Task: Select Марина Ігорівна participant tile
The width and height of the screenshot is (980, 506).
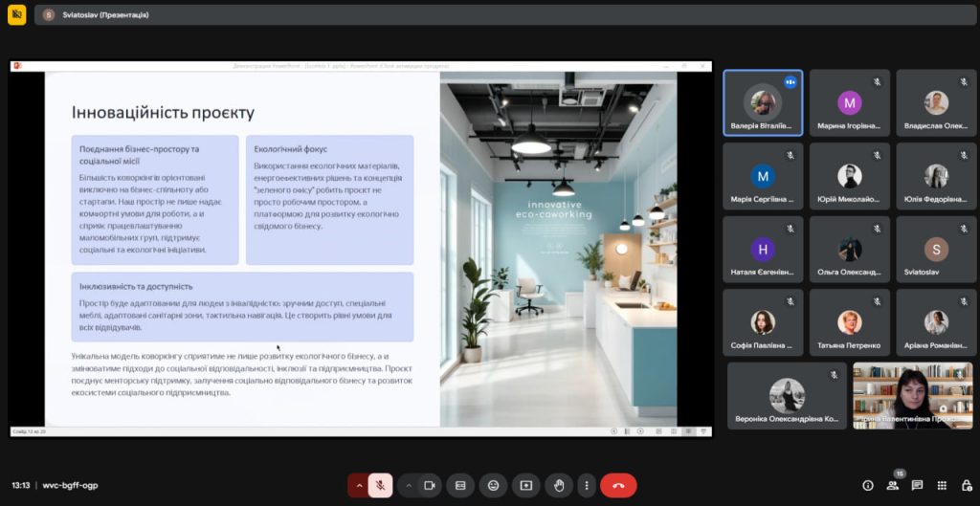Action: click(849, 103)
